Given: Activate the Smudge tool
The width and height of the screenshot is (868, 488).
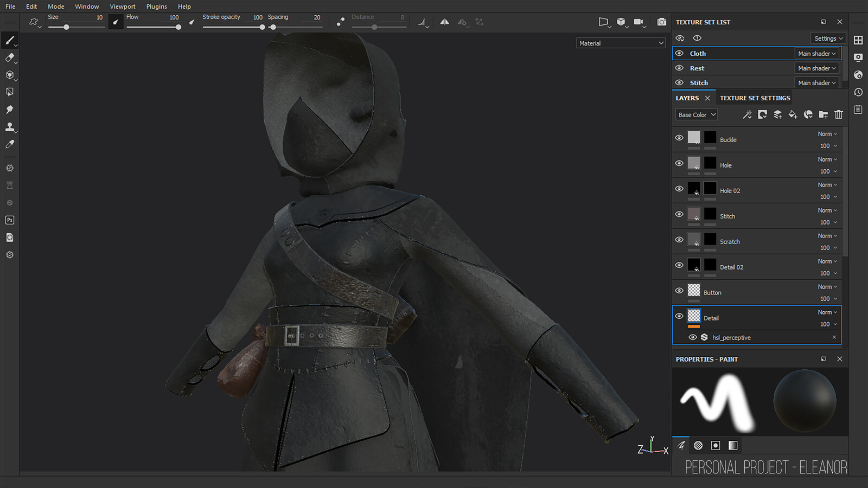Looking at the screenshot, I should 9,110.
